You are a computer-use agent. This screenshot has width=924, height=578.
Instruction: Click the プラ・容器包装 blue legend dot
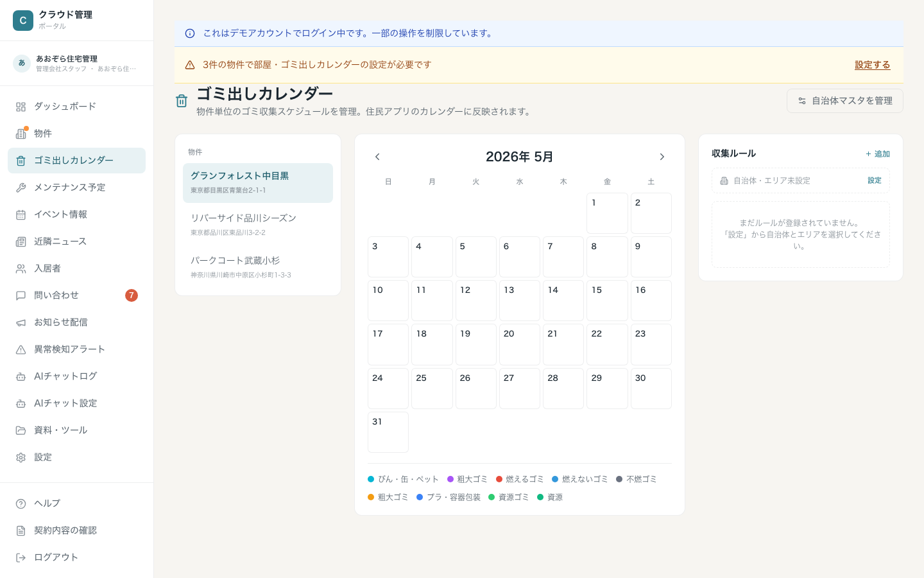click(420, 497)
